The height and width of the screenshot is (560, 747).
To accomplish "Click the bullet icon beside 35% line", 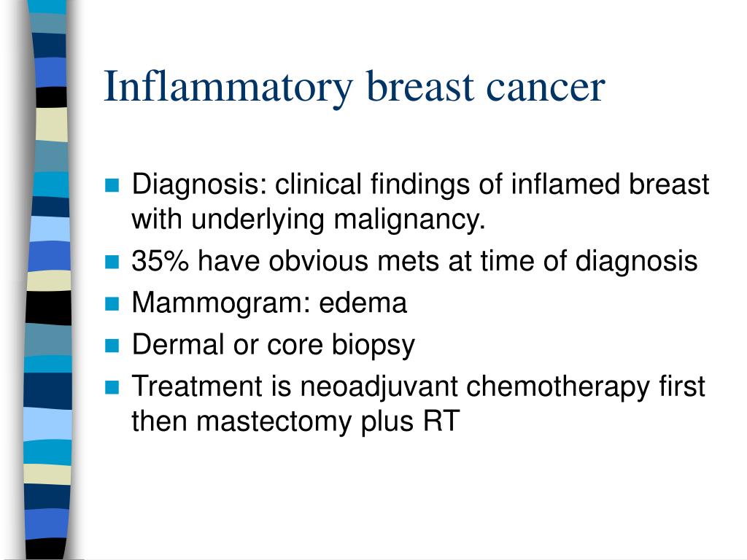I will pos(112,262).
